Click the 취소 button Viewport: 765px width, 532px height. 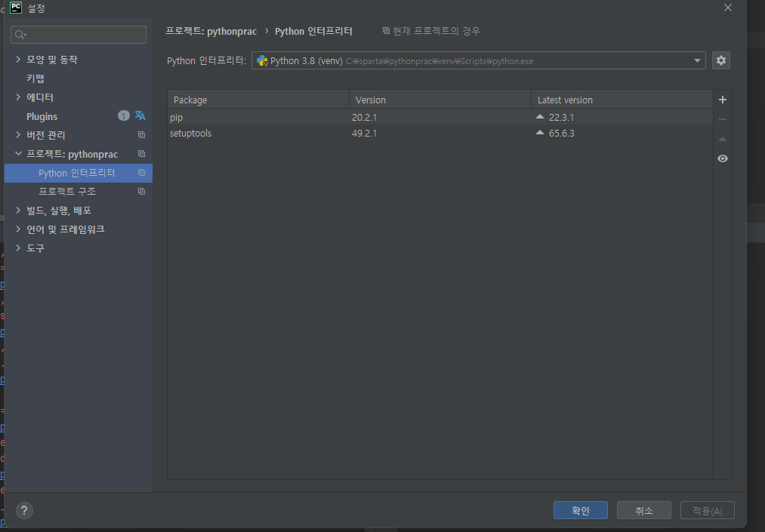point(643,511)
